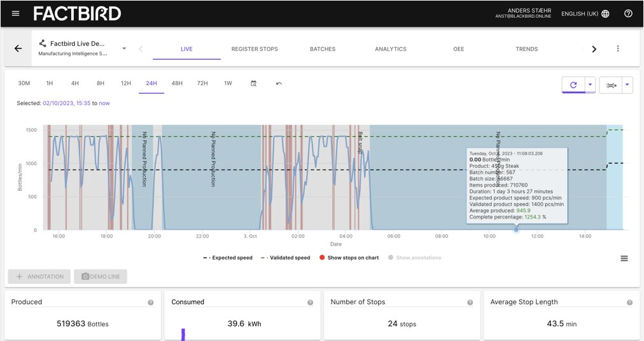Click the 'now' end time link

click(104, 103)
